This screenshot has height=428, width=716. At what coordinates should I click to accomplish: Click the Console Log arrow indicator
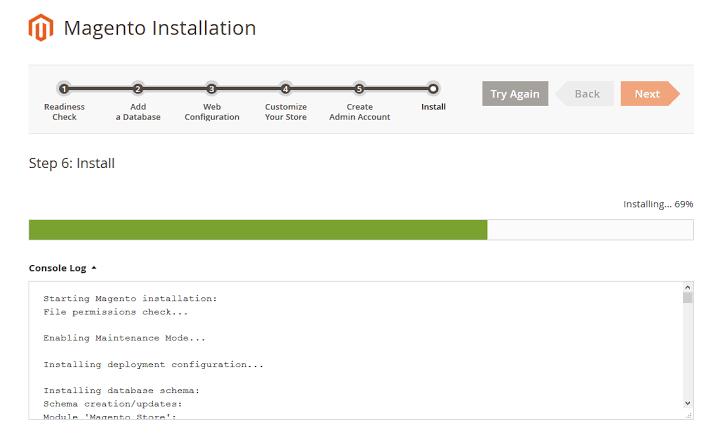pyautogui.click(x=94, y=268)
